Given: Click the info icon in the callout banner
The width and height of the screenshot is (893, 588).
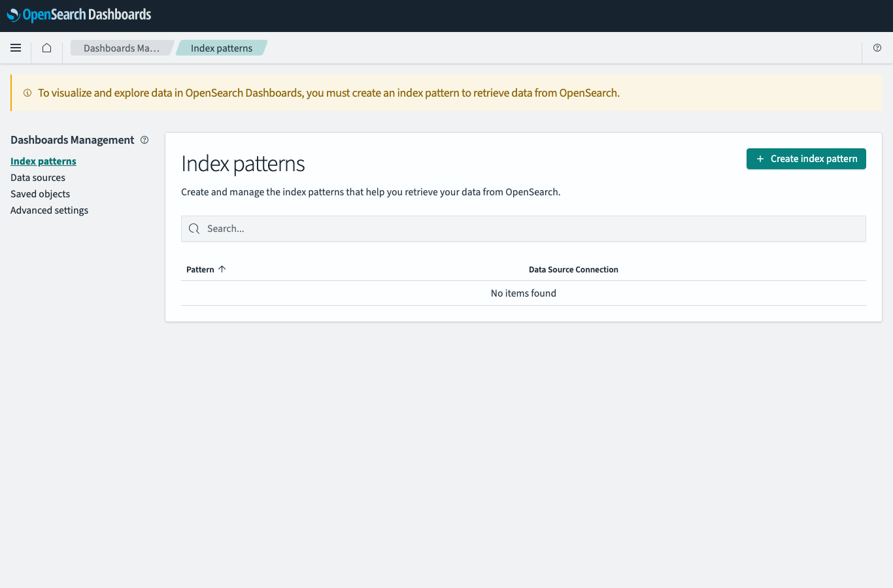Looking at the screenshot, I should (27, 93).
